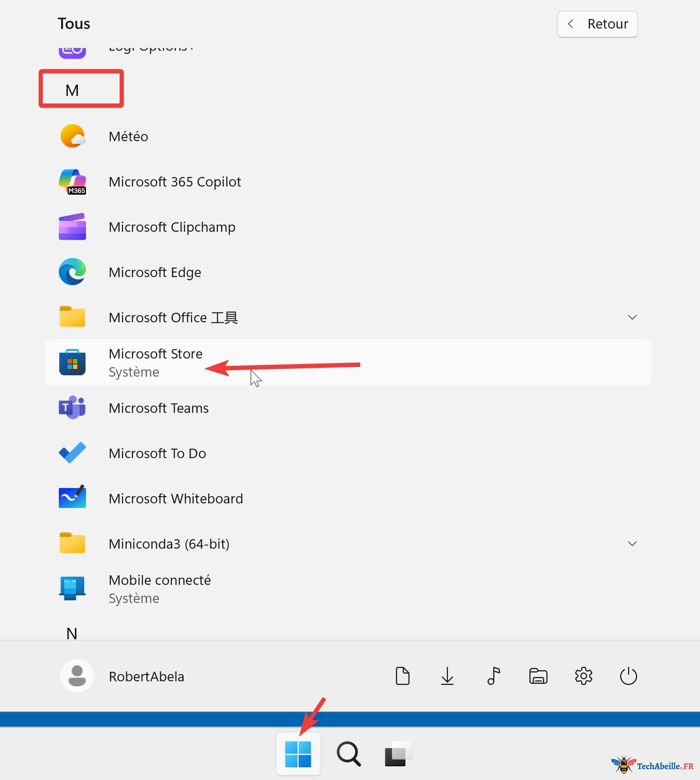Expand the Microsoft Office folder chevron
700x780 pixels.
(x=632, y=317)
